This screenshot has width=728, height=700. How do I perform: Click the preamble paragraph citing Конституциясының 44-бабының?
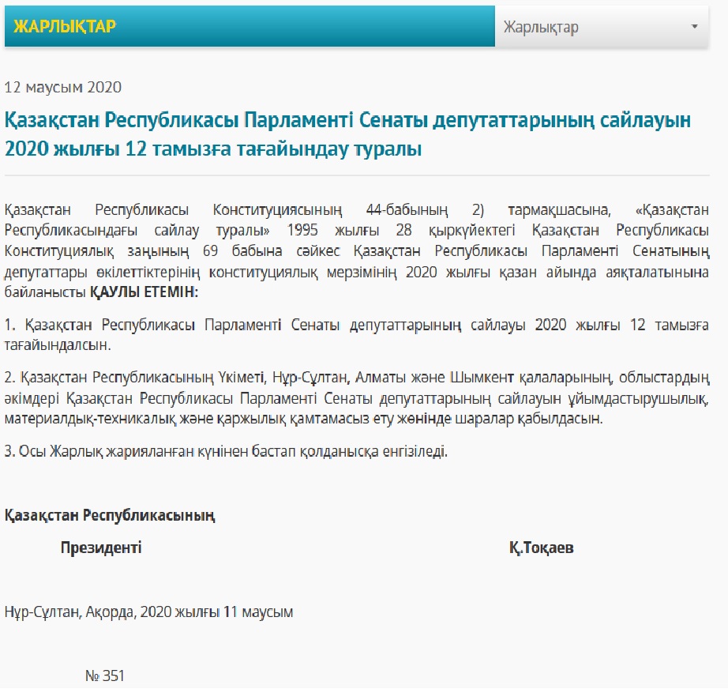[x=357, y=250]
